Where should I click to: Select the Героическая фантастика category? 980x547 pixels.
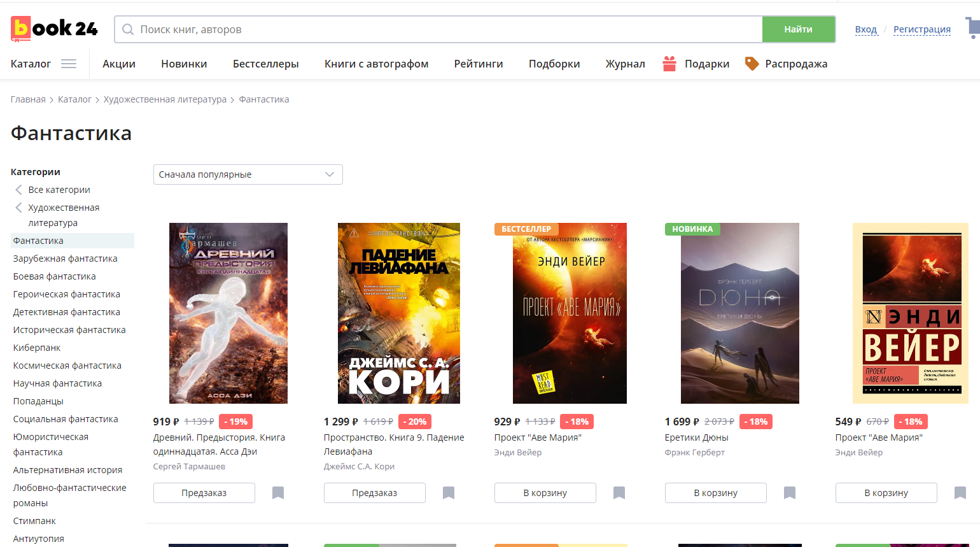(x=67, y=294)
